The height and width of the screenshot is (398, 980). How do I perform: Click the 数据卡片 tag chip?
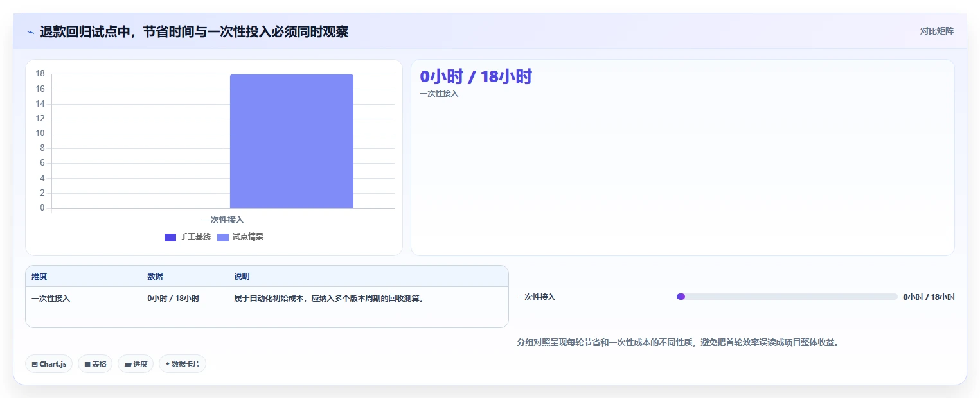coord(183,364)
